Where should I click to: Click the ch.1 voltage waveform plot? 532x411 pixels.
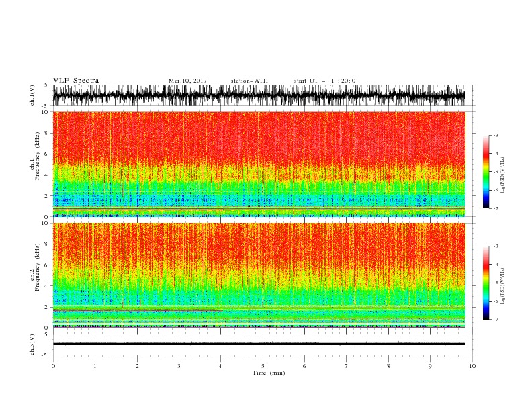[259, 95]
